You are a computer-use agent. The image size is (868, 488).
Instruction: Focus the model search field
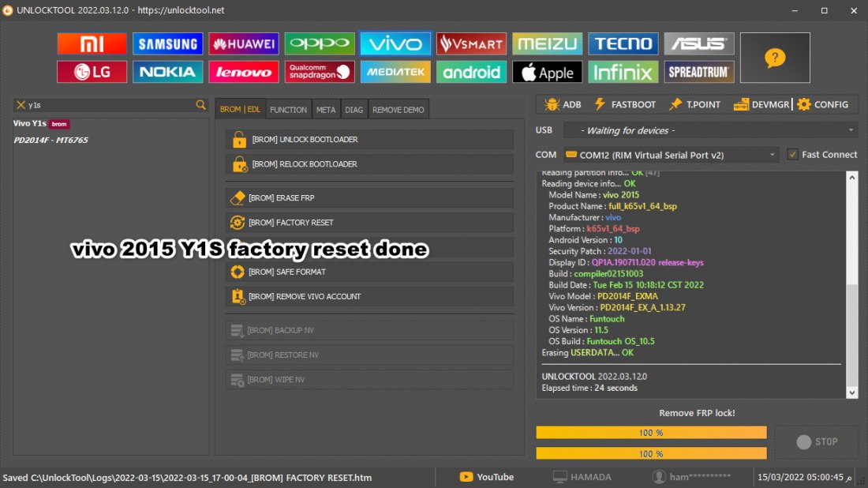(x=110, y=105)
